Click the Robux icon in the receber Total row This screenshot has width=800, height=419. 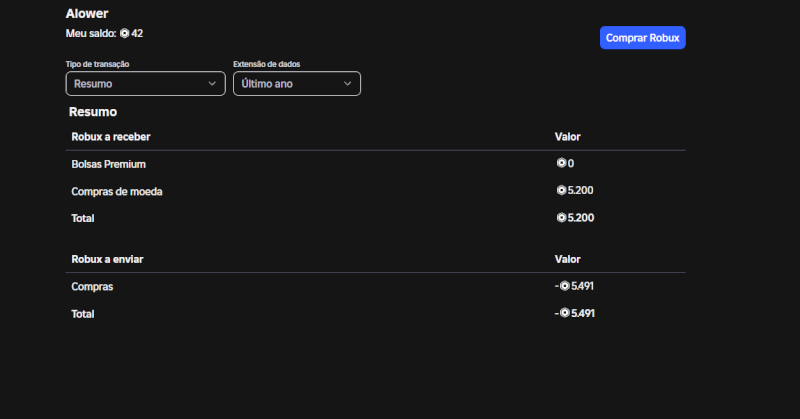(561, 217)
